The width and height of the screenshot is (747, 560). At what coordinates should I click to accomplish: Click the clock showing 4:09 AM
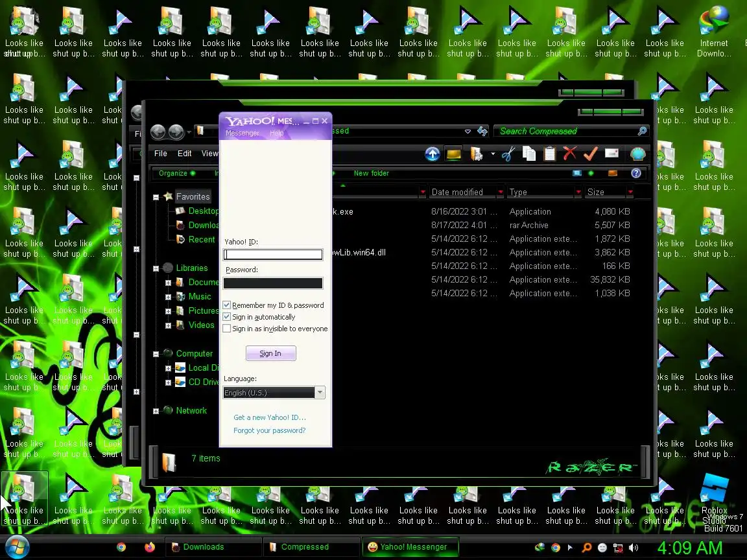tap(689, 548)
